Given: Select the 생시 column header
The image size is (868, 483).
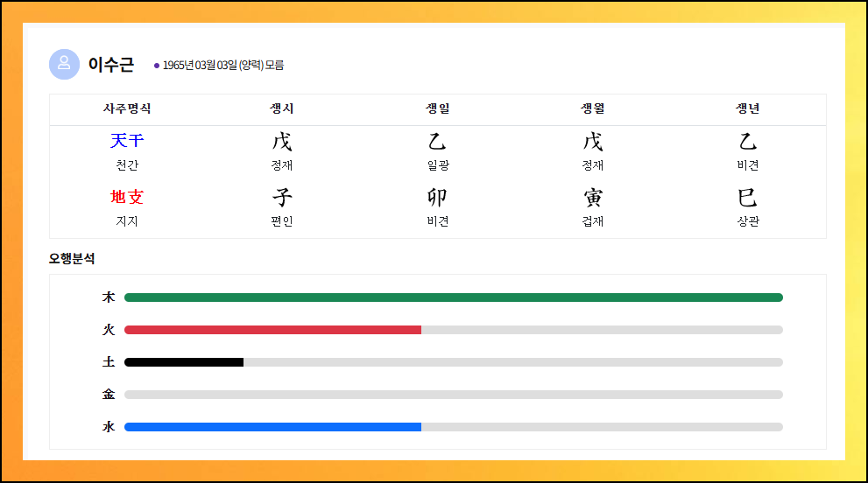Looking at the screenshot, I should coord(282,108).
